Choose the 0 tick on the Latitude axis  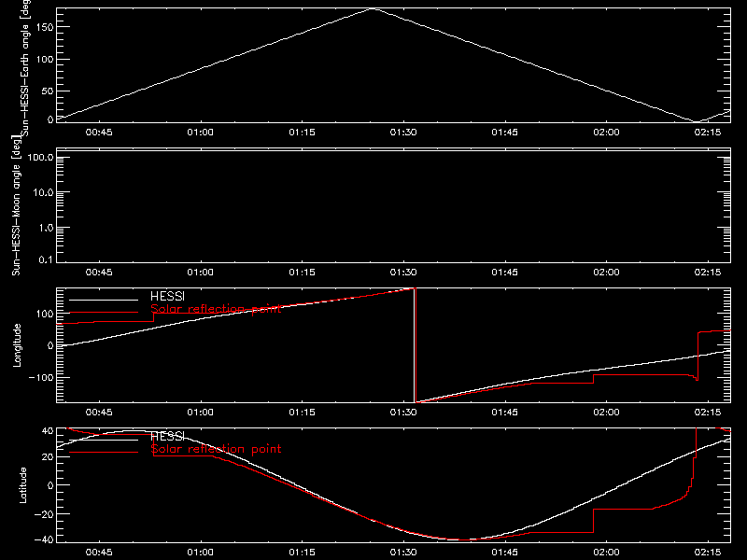click(x=50, y=485)
